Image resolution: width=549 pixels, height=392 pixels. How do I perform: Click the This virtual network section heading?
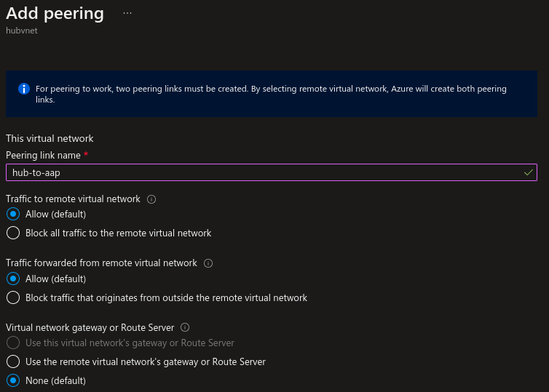(50, 138)
